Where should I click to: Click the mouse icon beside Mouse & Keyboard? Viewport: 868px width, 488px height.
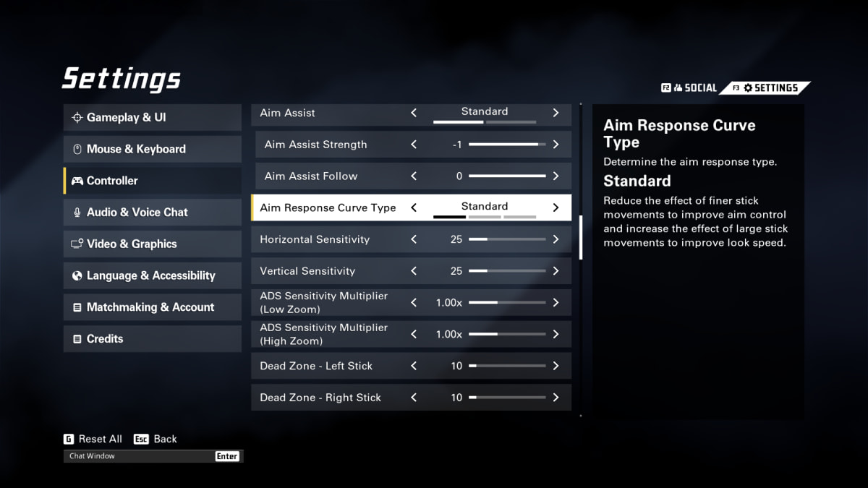pyautogui.click(x=77, y=150)
